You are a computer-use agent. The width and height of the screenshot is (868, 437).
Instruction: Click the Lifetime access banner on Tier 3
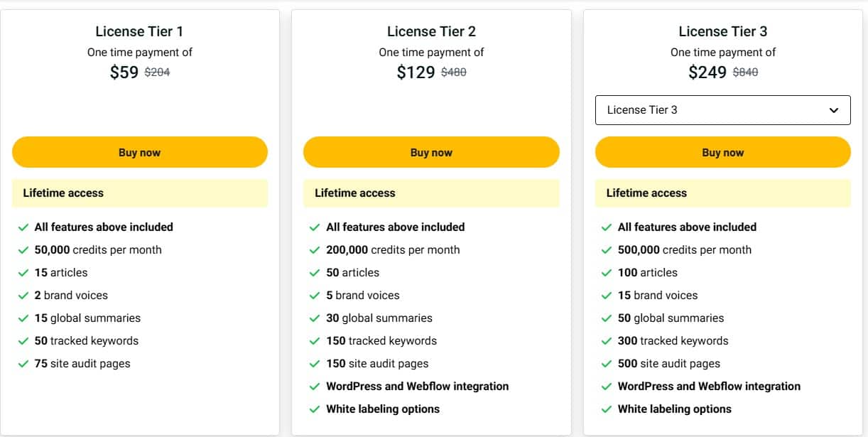tap(722, 193)
